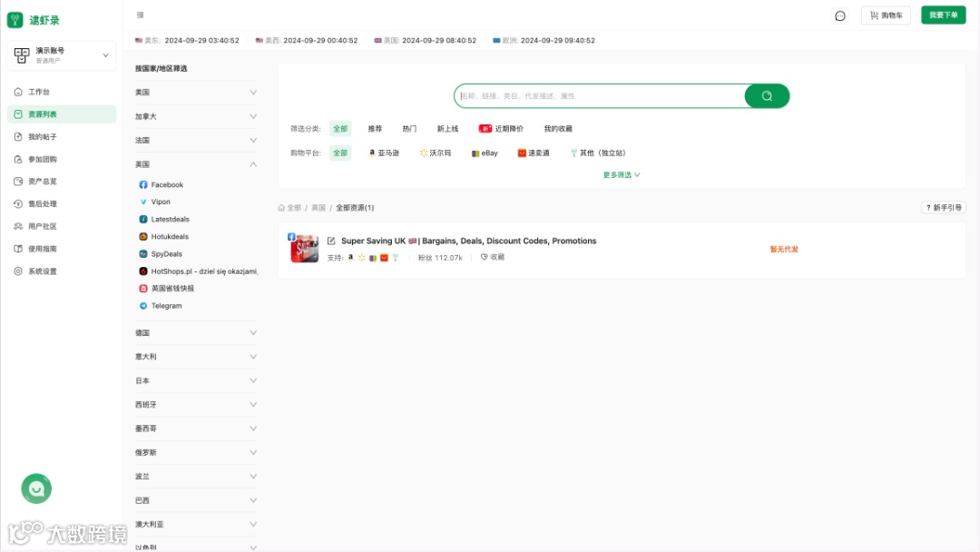
Task: Expand the 西班牙 country filter
Action: point(196,405)
